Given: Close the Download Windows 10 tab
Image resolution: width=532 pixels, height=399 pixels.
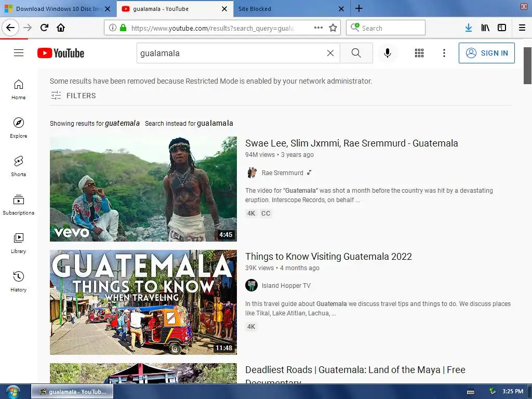Looking at the screenshot, I should pos(107,9).
